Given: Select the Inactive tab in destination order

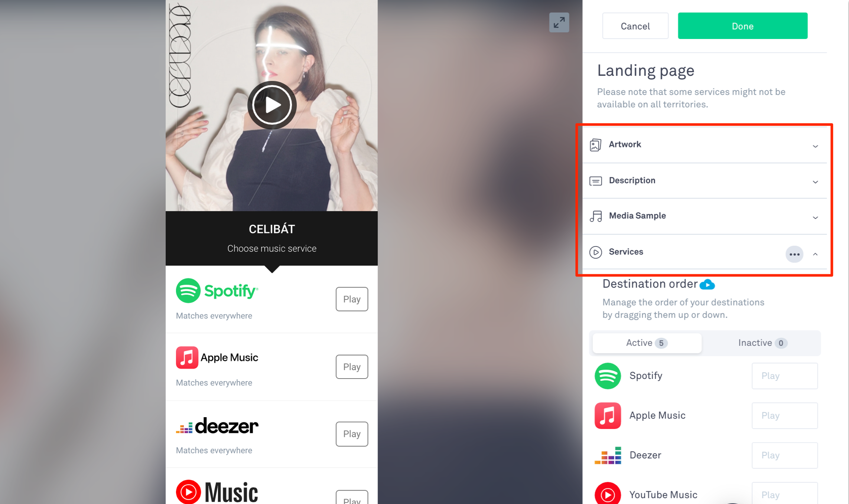Looking at the screenshot, I should [x=761, y=343].
